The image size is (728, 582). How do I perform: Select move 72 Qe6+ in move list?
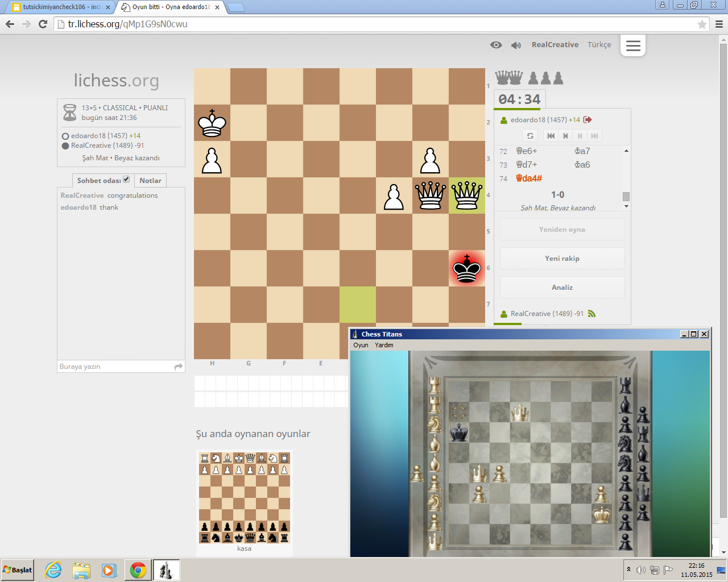point(527,151)
